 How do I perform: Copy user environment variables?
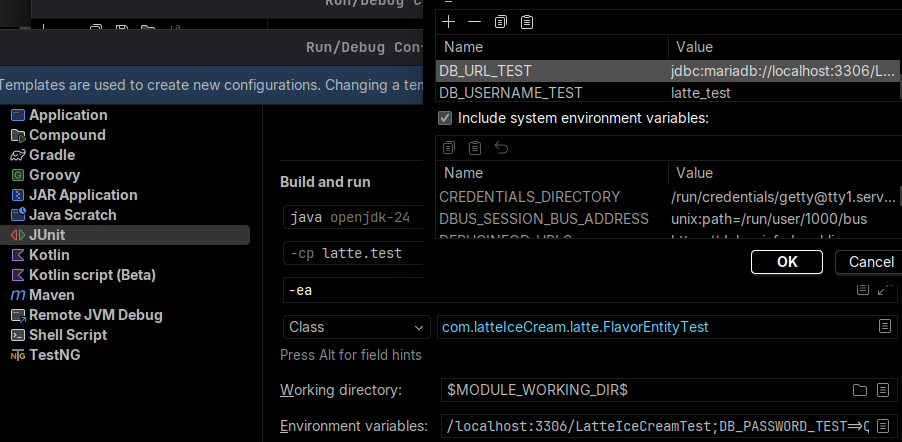pos(500,22)
